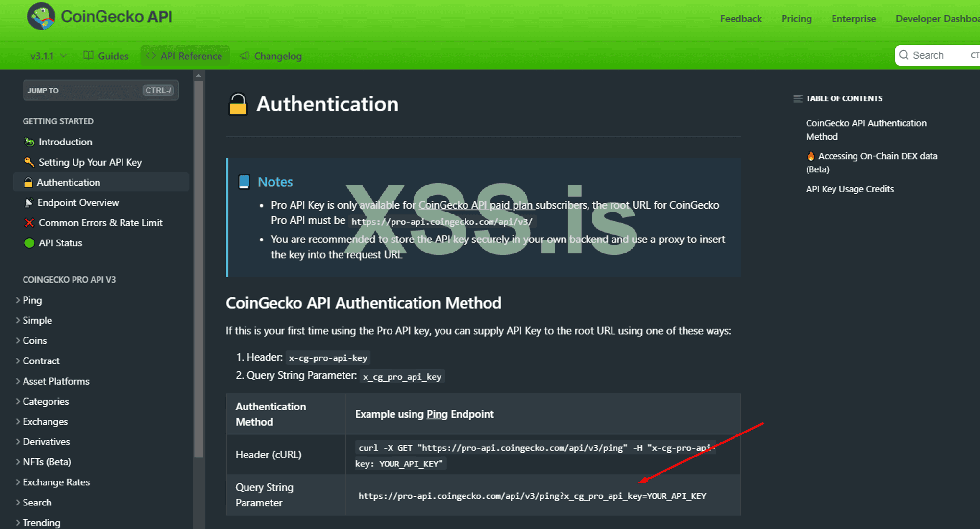Click the Ping Endpoint link in table header
The height and width of the screenshot is (529, 980).
pyautogui.click(x=437, y=414)
